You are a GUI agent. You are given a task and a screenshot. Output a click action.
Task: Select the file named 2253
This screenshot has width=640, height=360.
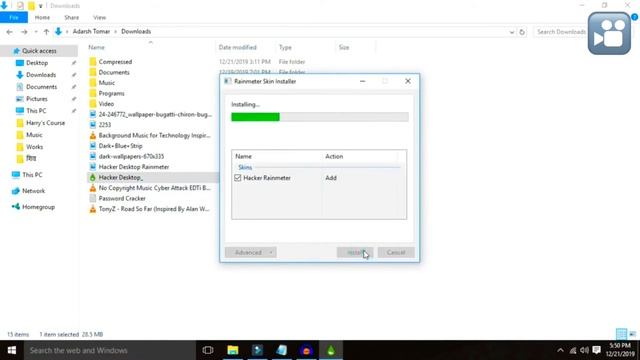tap(104, 125)
